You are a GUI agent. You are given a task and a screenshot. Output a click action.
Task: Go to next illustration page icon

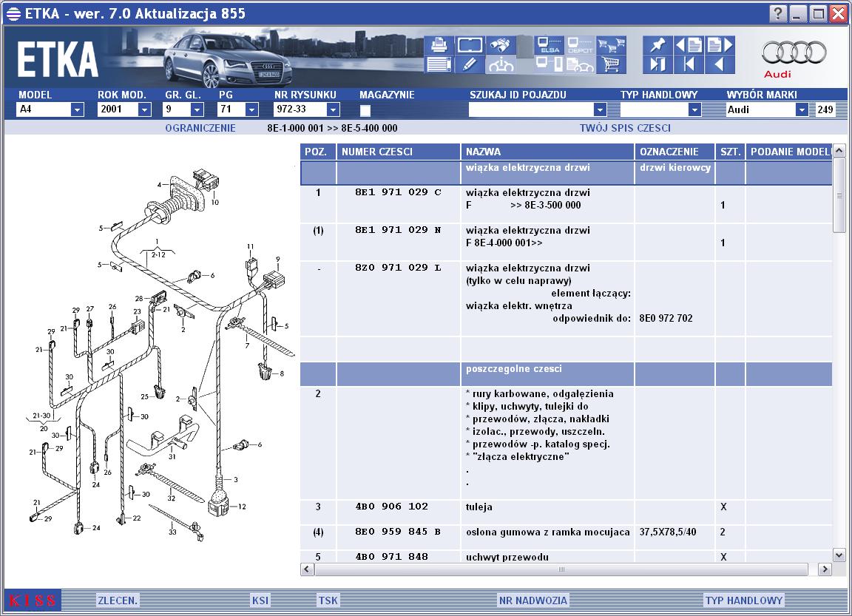[x=720, y=44]
